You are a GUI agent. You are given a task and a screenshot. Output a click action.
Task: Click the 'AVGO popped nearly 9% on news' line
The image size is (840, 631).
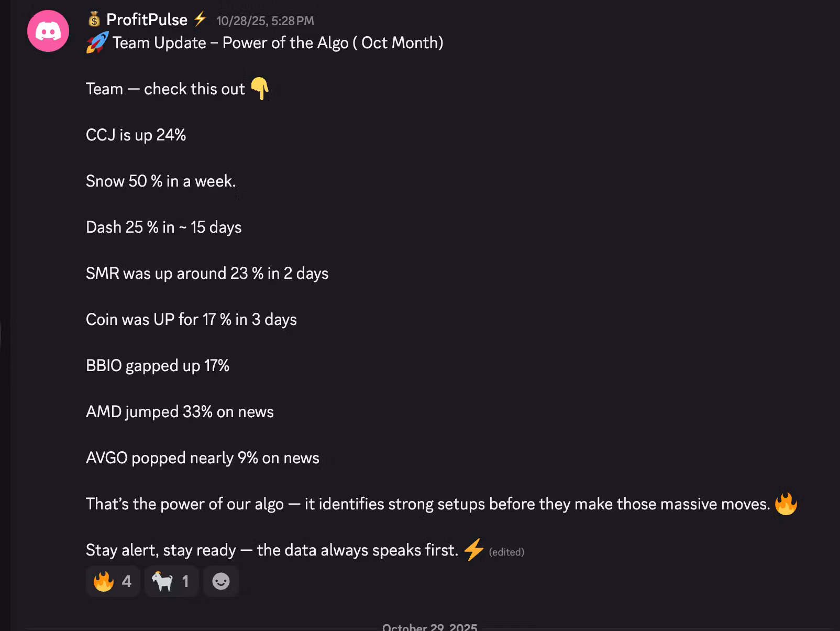(202, 458)
